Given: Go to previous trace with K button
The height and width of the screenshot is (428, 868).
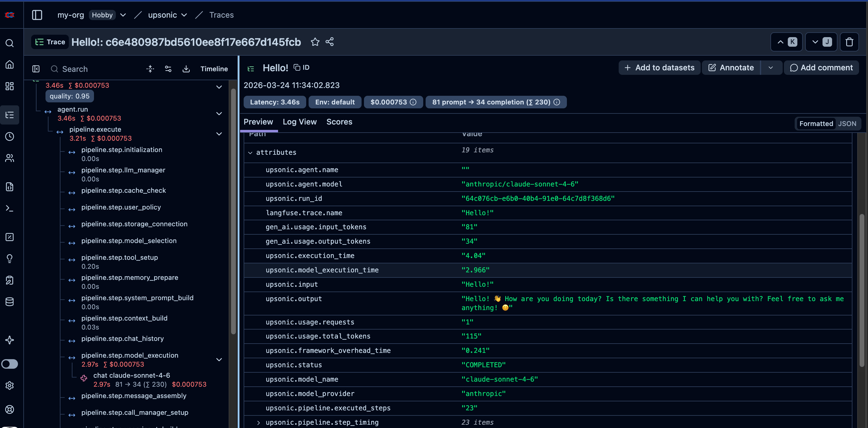Looking at the screenshot, I should pyautogui.click(x=787, y=42).
